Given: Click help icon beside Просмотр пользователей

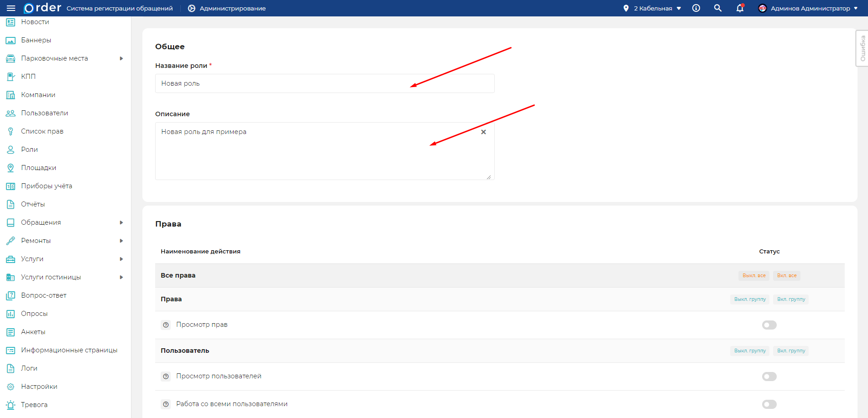Looking at the screenshot, I should (x=166, y=377).
